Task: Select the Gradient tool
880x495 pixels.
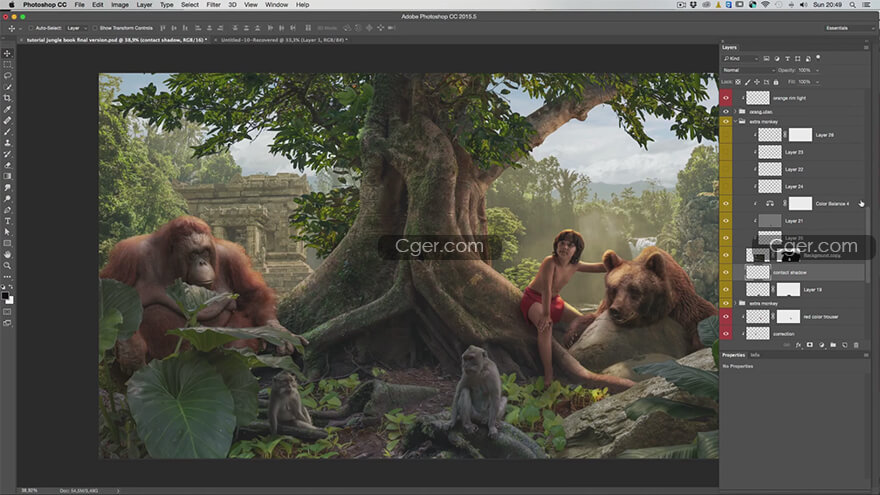Action: coord(7,177)
